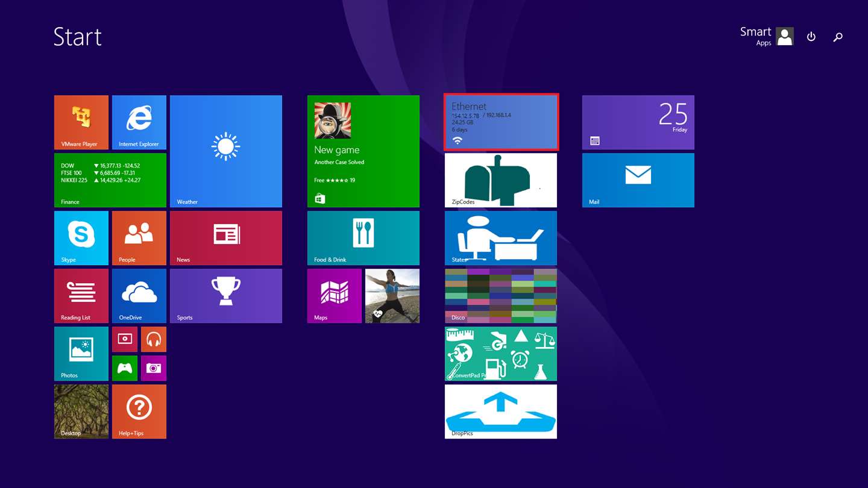This screenshot has height=488, width=868.
Task: Open the small Music headphones tile
Action: pyautogui.click(x=154, y=339)
